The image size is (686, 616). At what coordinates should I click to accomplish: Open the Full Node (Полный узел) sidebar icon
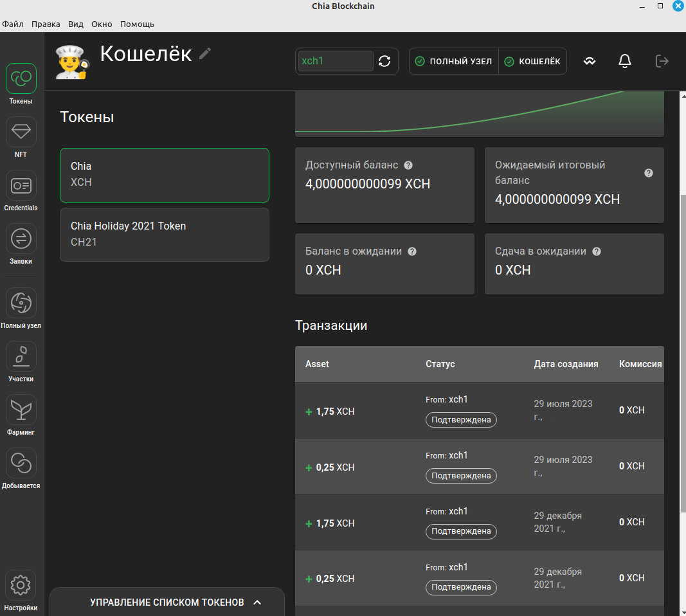(21, 303)
